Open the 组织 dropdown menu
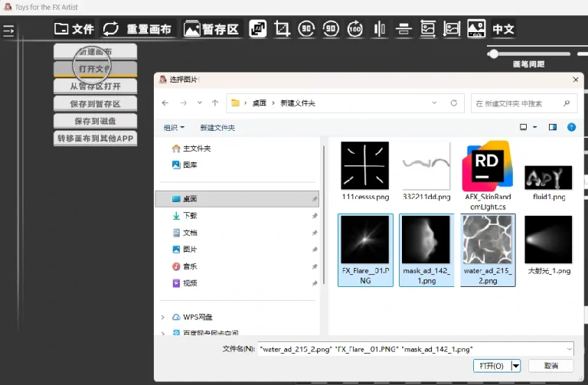 [175, 128]
